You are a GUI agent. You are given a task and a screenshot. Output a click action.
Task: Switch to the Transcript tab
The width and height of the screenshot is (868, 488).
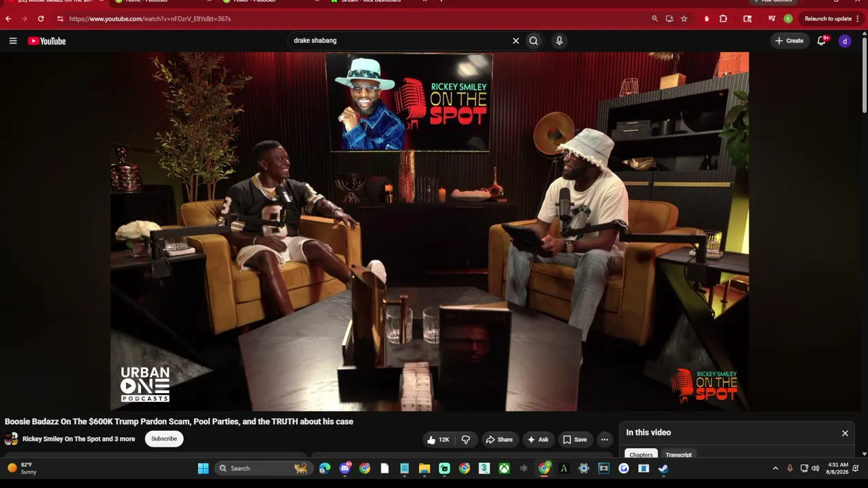(x=679, y=455)
